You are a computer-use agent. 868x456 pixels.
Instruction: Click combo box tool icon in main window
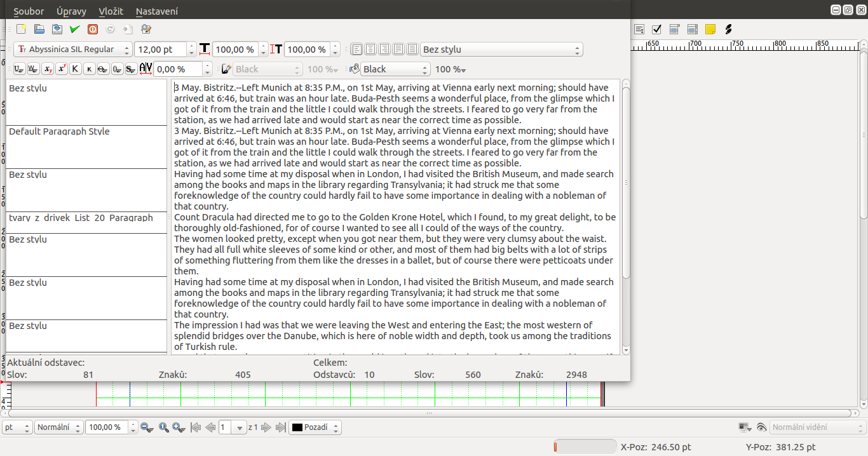(x=675, y=29)
